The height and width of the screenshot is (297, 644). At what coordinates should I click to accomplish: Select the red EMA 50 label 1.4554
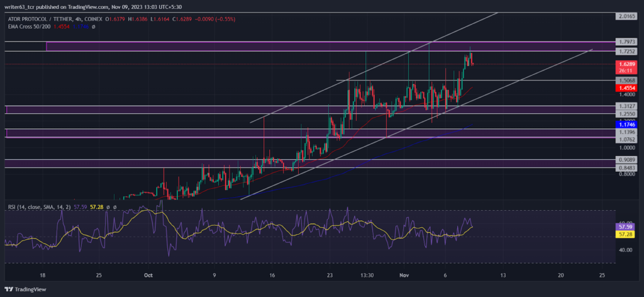[x=626, y=88]
